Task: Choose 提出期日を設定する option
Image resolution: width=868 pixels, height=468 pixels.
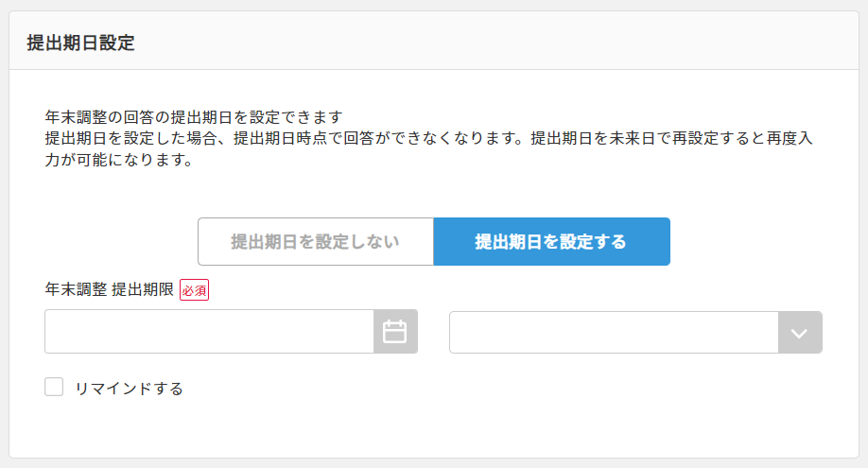Action: click(552, 241)
